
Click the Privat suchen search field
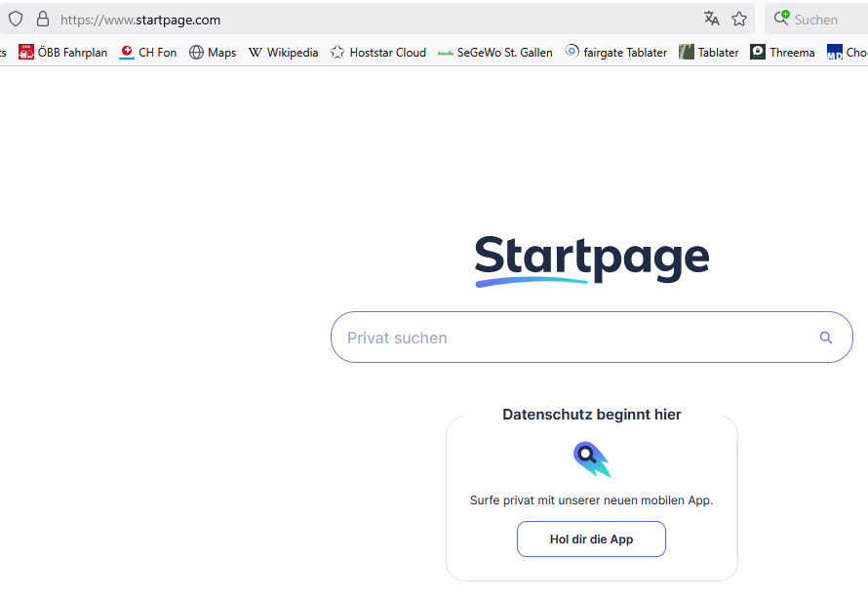pos(592,338)
